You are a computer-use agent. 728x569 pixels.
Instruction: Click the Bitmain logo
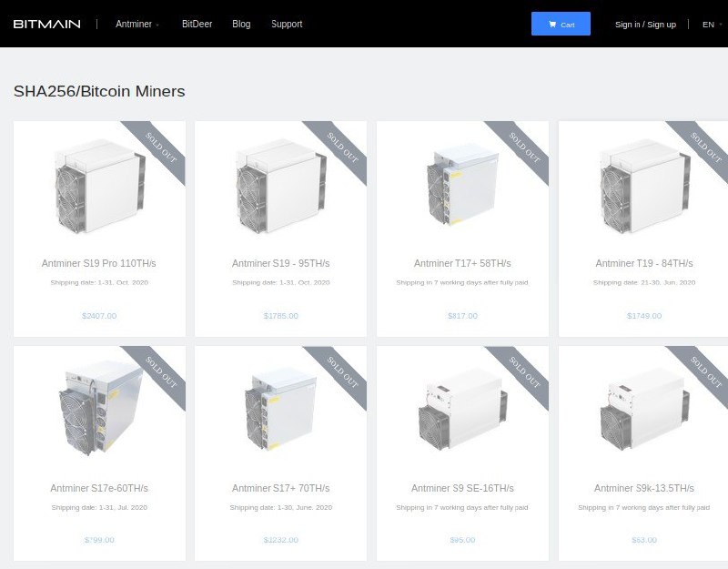[x=47, y=25]
